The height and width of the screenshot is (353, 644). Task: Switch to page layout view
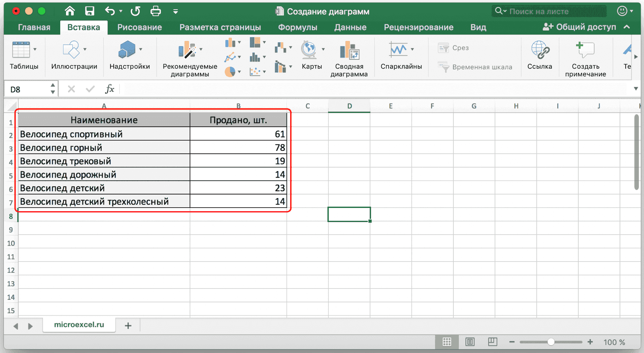(470, 342)
